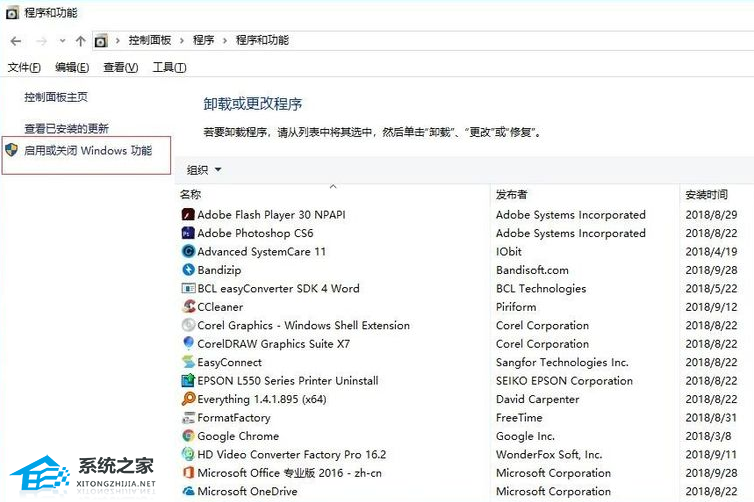
Task: Click the title bar 程序和功能 icon
Action: (12, 13)
